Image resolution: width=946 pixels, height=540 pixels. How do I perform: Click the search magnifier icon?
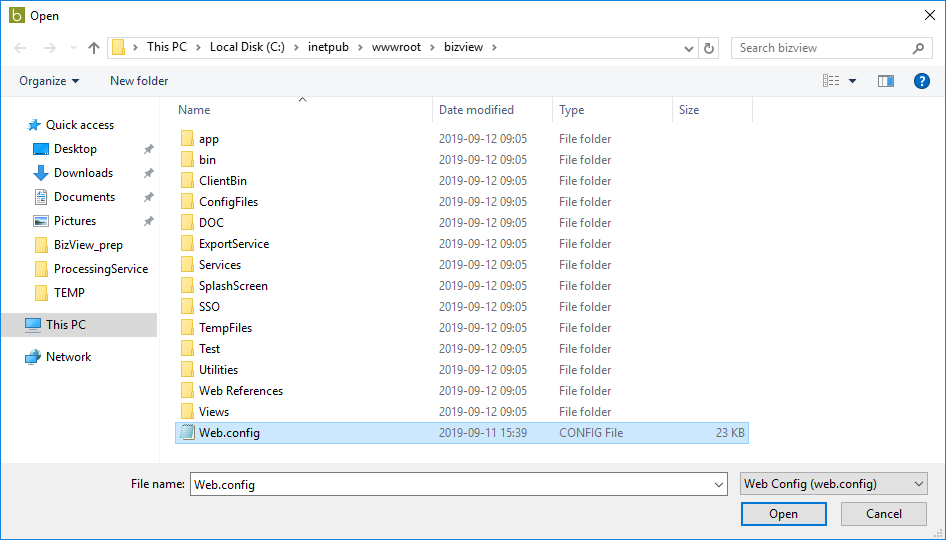coord(918,48)
